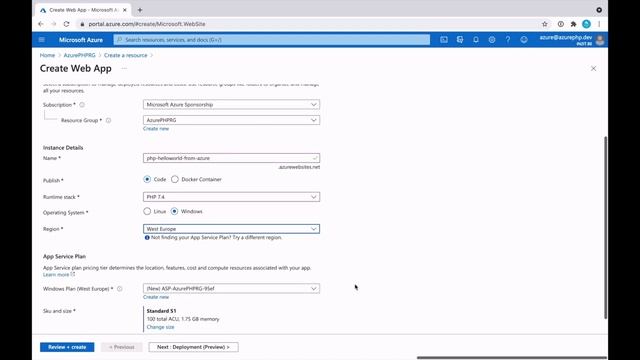Viewport: 640px width, 360px height.
Task: Click the Home breadcrumb
Action: click(x=47, y=55)
